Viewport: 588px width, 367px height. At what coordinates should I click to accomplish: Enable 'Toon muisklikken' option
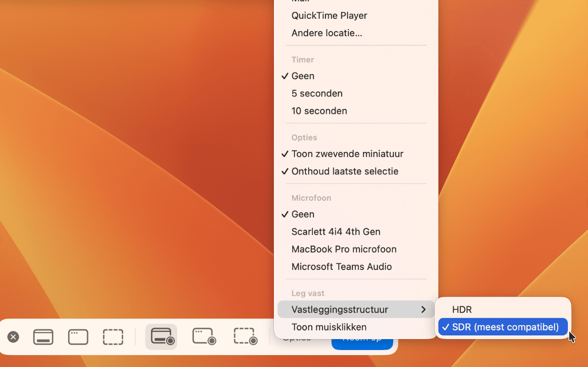(x=329, y=327)
